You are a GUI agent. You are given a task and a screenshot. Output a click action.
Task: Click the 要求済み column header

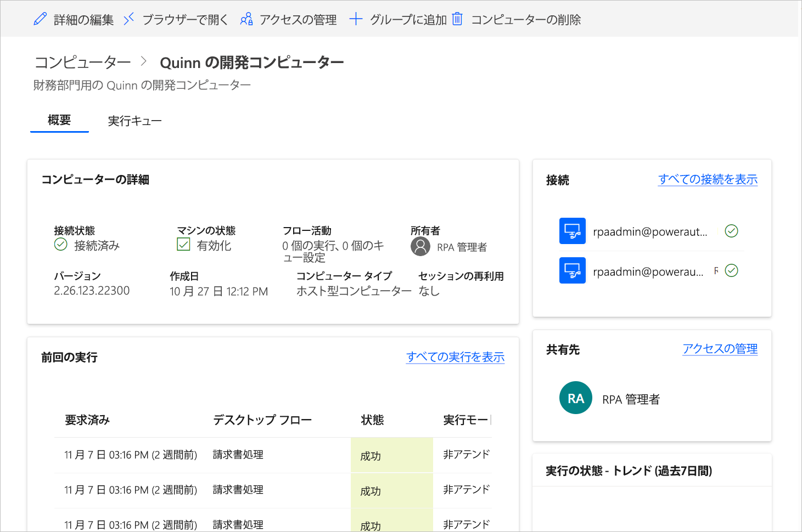pyautogui.click(x=87, y=420)
